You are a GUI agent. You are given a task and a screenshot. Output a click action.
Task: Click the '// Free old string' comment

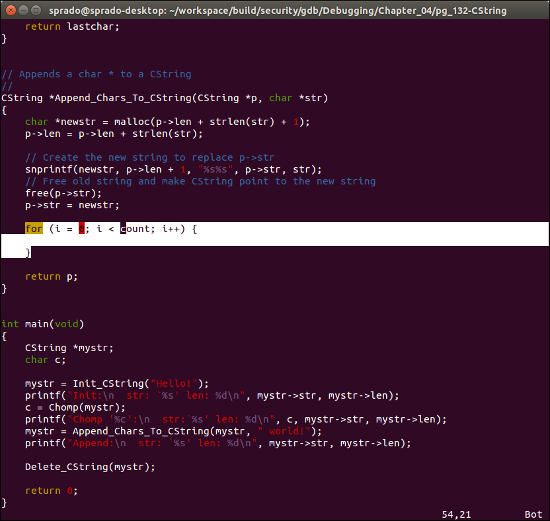click(200, 181)
